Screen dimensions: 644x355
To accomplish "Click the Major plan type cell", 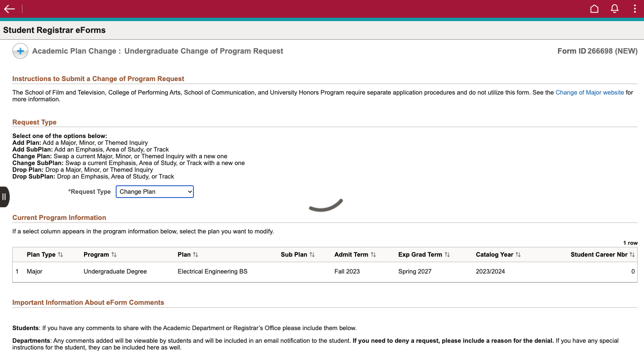I will pyautogui.click(x=35, y=271).
